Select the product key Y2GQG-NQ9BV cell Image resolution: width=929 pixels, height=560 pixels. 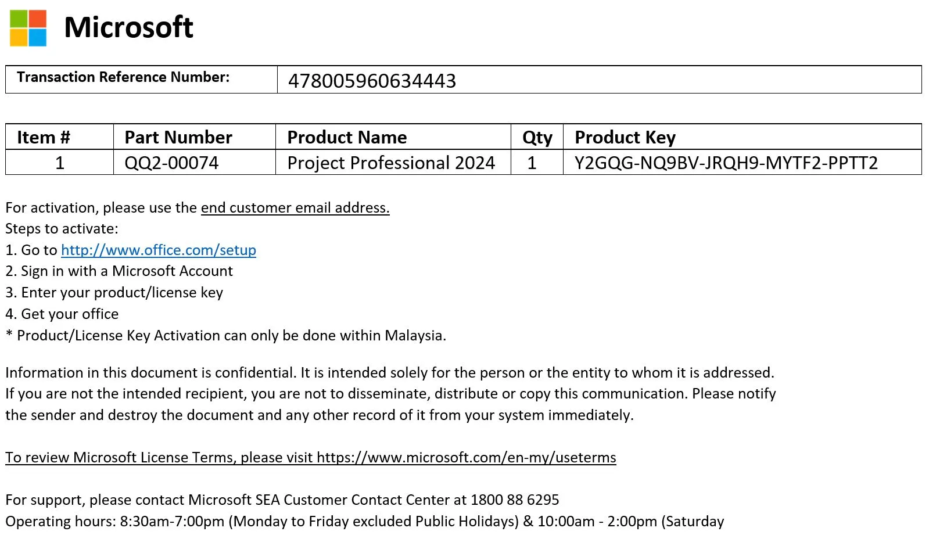click(742, 163)
